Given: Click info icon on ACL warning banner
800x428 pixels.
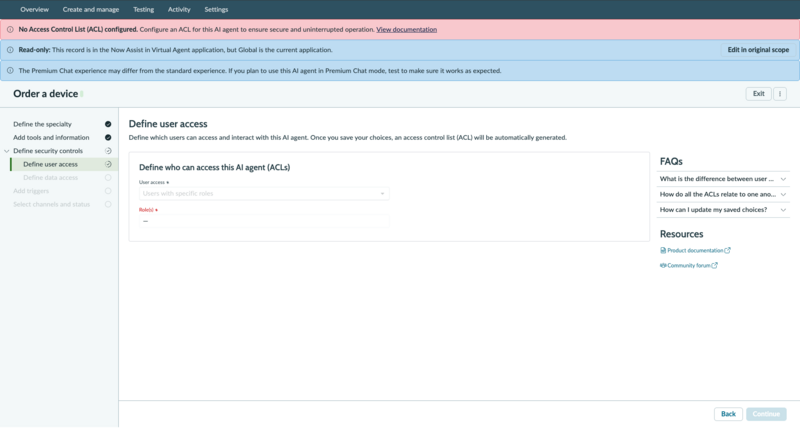Looking at the screenshot, I should click(10, 30).
